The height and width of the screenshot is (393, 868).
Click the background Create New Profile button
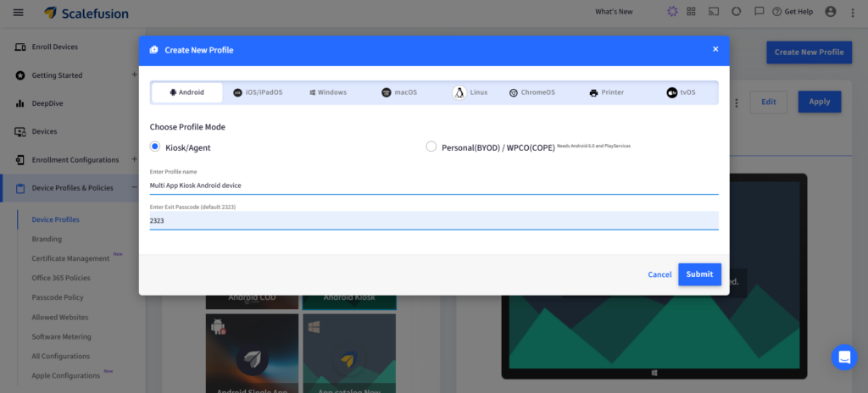point(809,52)
